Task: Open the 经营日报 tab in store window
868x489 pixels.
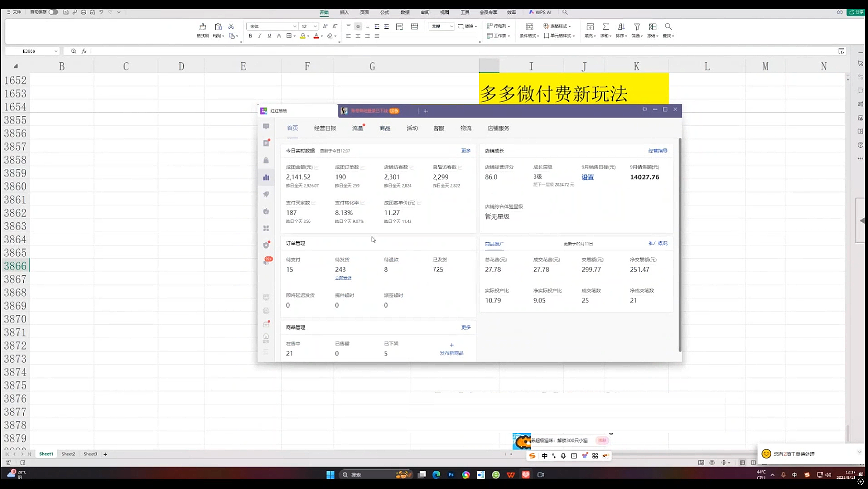Action: click(325, 128)
